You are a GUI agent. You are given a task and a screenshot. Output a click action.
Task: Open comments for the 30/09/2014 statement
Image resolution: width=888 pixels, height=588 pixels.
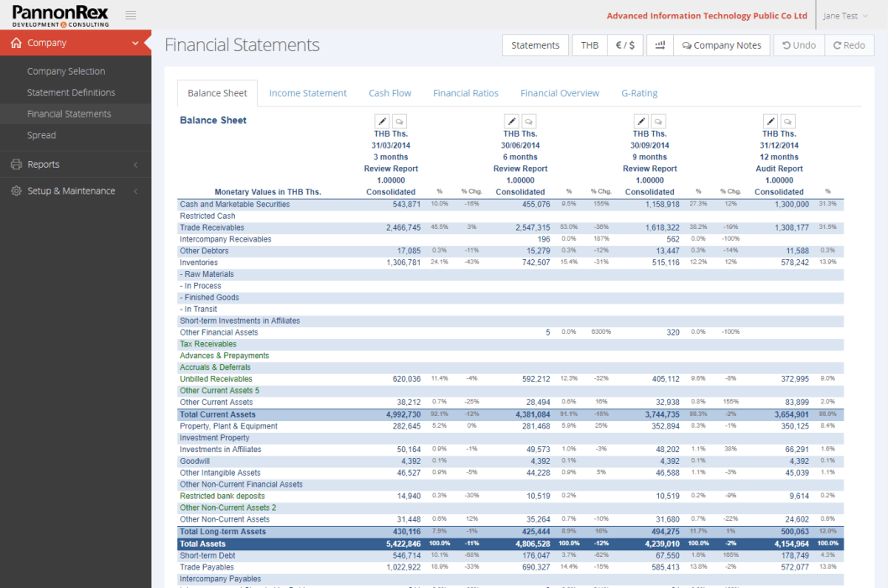[658, 121]
